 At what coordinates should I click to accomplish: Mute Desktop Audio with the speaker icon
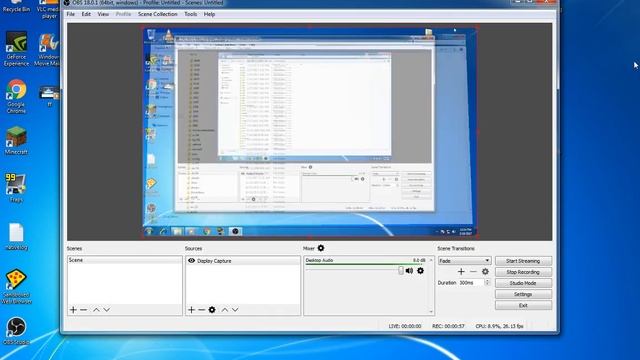pyautogui.click(x=409, y=271)
